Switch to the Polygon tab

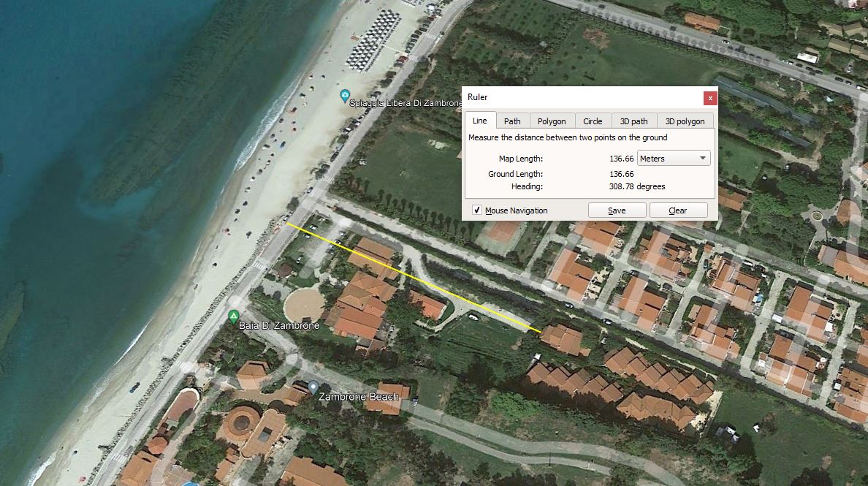click(x=552, y=121)
